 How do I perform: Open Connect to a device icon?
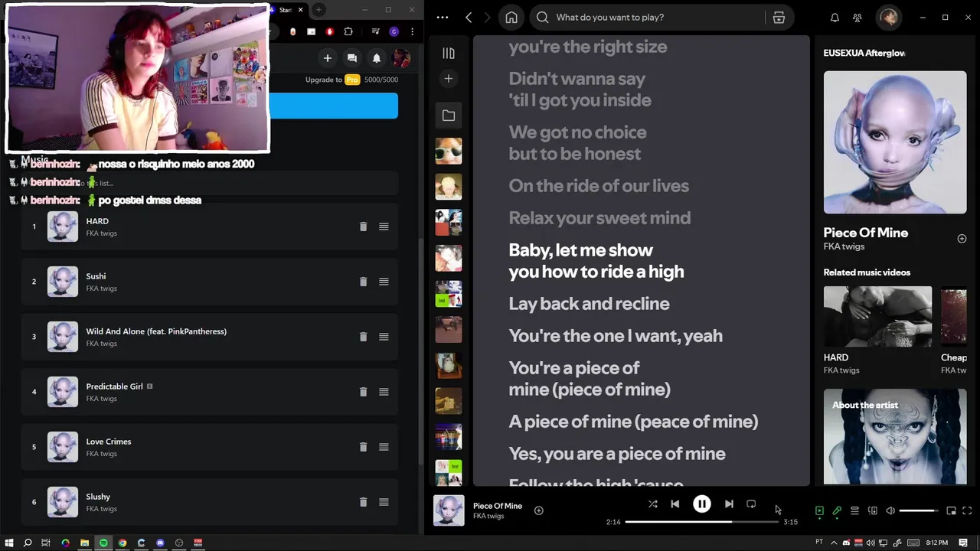pyautogui.click(x=872, y=510)
